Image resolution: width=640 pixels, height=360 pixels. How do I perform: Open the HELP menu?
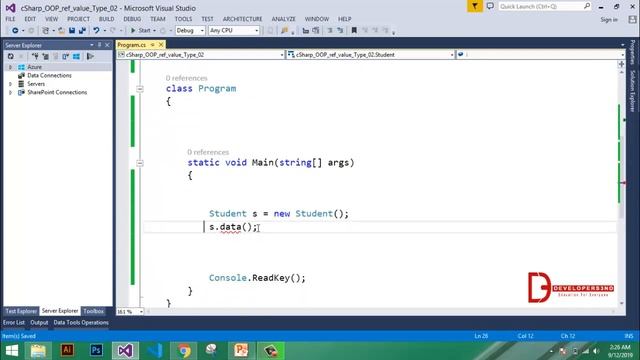344,19
